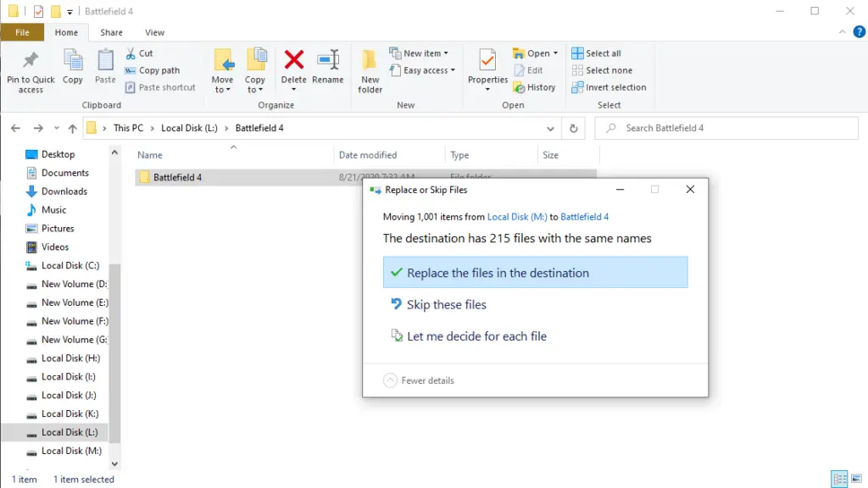Open Downloads in navigation pane
This screenshot has width=868, height=488.
point(64,191)
